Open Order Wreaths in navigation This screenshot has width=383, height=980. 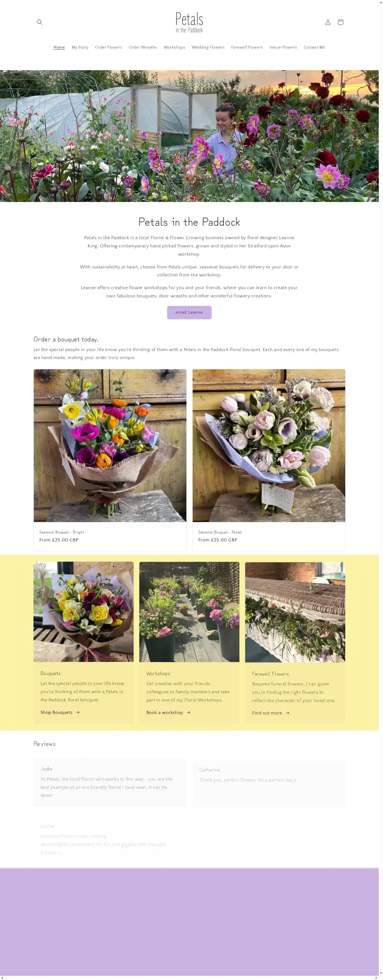click(x=142, y=47)
